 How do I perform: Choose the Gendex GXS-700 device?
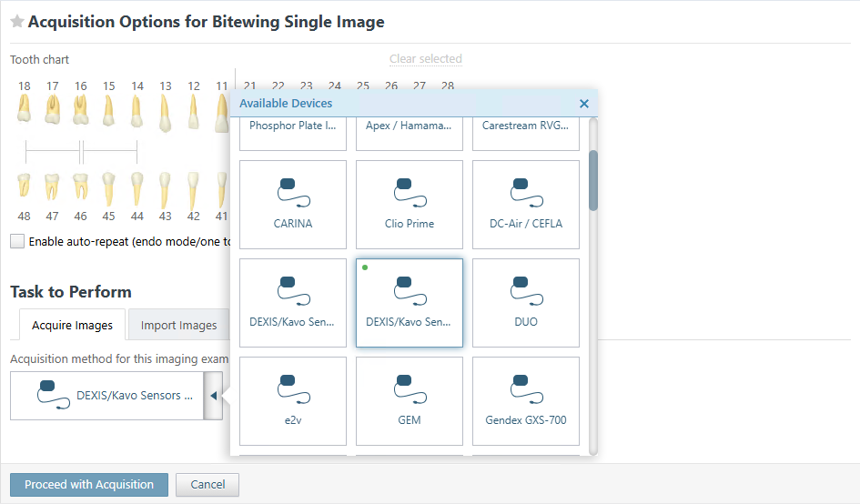[x=525, y=401]
